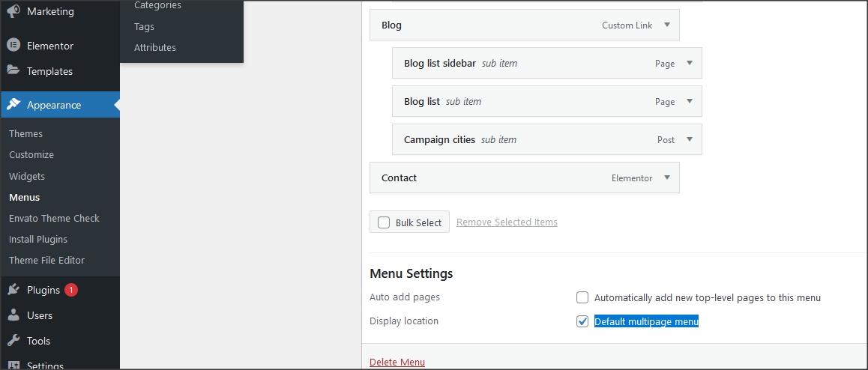Viewport: 868px width, 370px height.
Task: Open Themes under Appearance
Action: pos(26,134)
